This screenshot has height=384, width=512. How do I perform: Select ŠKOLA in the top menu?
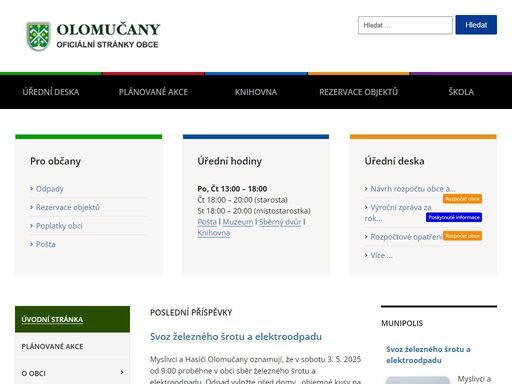[x=461, y=92]
